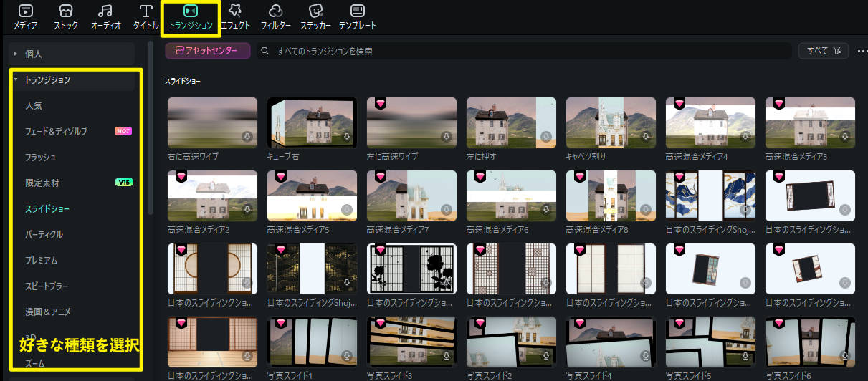
Task: Open the すべて filter dropdown
Action: [x=823, y=51]
